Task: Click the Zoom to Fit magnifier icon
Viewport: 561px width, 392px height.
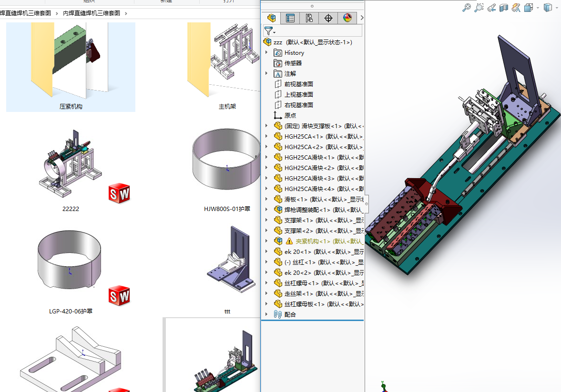Action: [x=467, y=8]
